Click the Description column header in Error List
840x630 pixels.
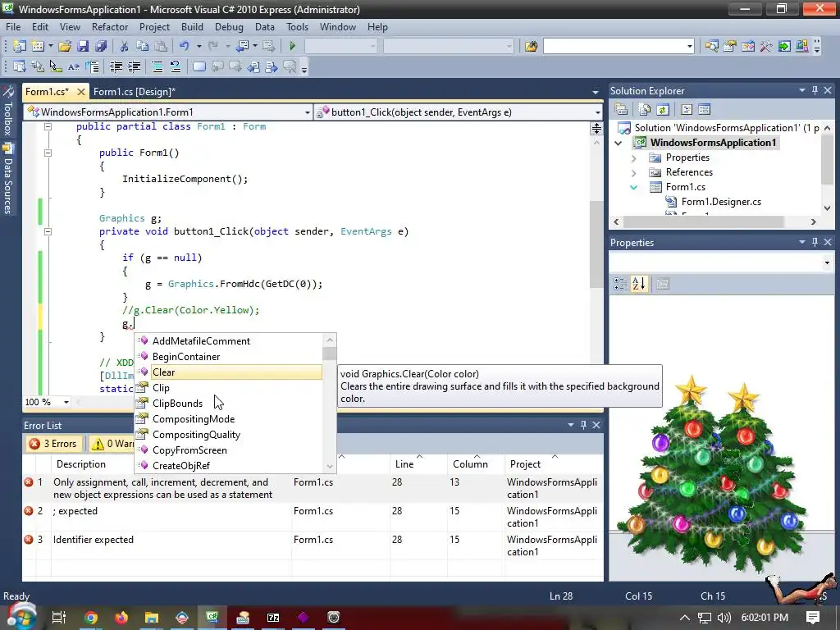(81, 464)
